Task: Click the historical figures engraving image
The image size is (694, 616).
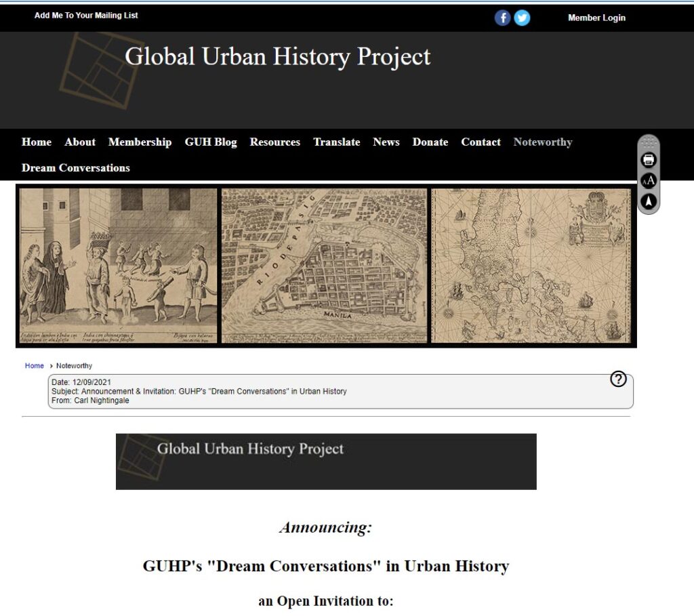Action: click(x=119, y=266)
